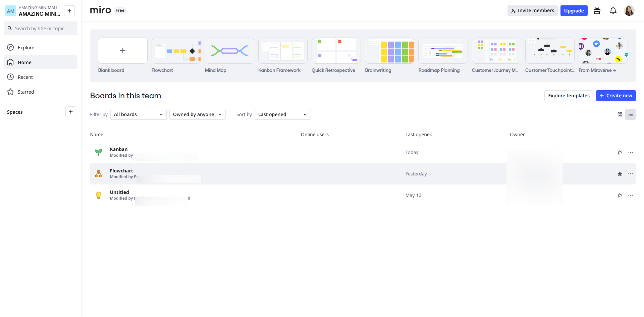The height and width of the screenshot is (317, 644).
Task: Open the Mind Map template thumbnail
Action: [x=229, y=51]
